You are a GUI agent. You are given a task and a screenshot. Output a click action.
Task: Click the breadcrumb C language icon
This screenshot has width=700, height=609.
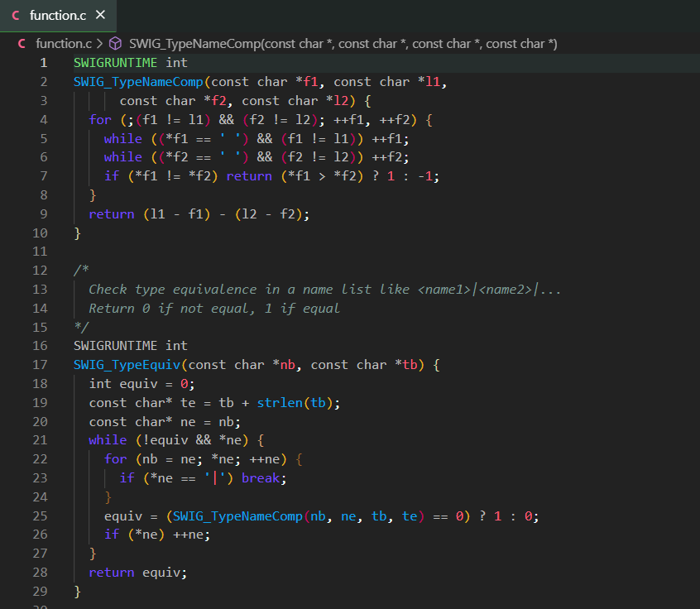(x=22, y=44)
